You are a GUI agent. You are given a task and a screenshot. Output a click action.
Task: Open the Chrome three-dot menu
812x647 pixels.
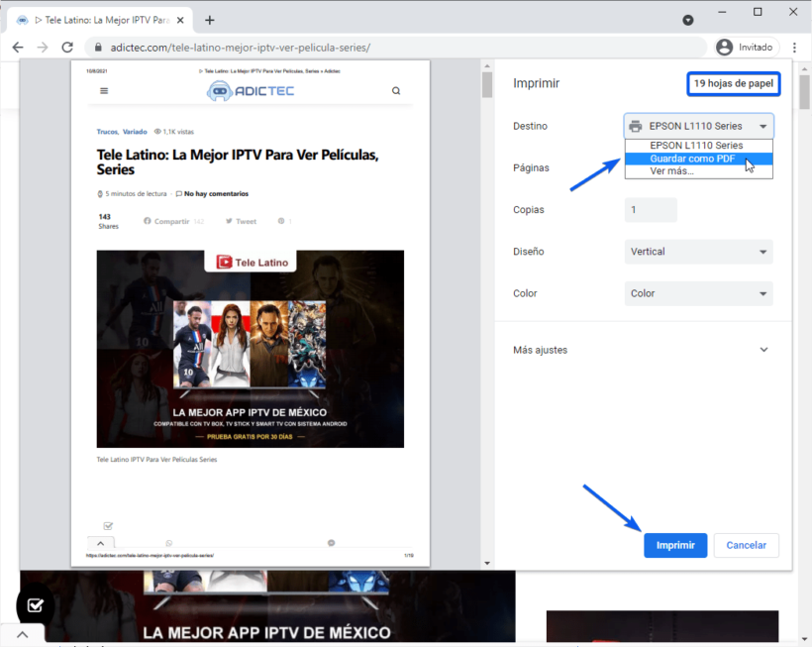tap(794, 48)
